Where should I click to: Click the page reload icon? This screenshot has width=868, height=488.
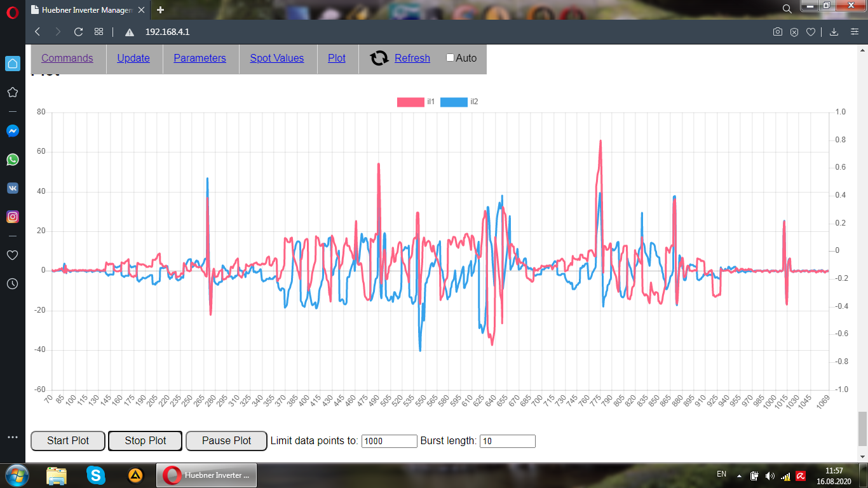(79, 32)
